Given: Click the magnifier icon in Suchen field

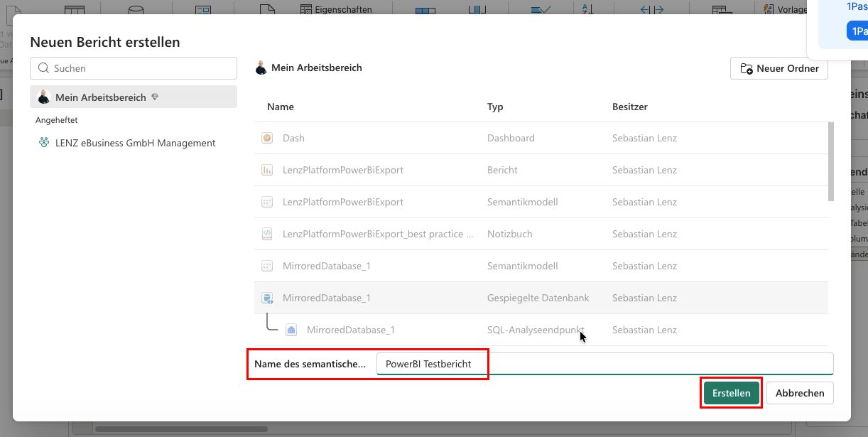Looking at the screenshot, I should pyautogui.click(x=44, y=68).
